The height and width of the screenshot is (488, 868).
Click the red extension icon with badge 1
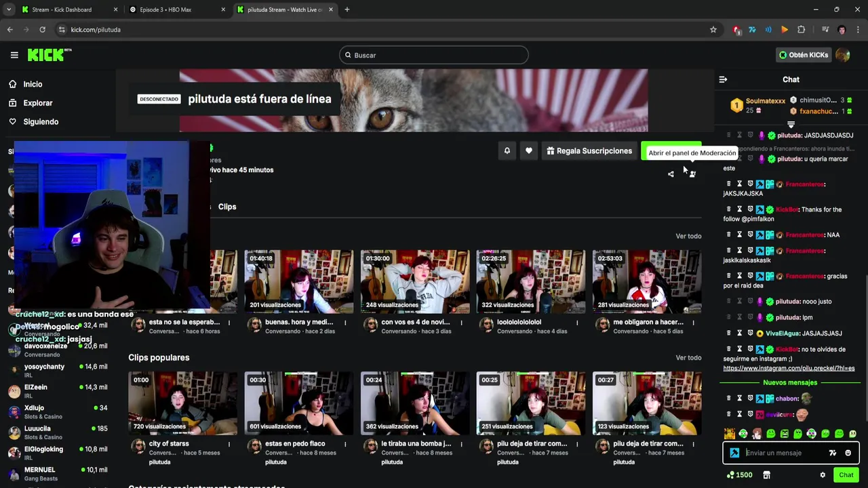point(736,30)
